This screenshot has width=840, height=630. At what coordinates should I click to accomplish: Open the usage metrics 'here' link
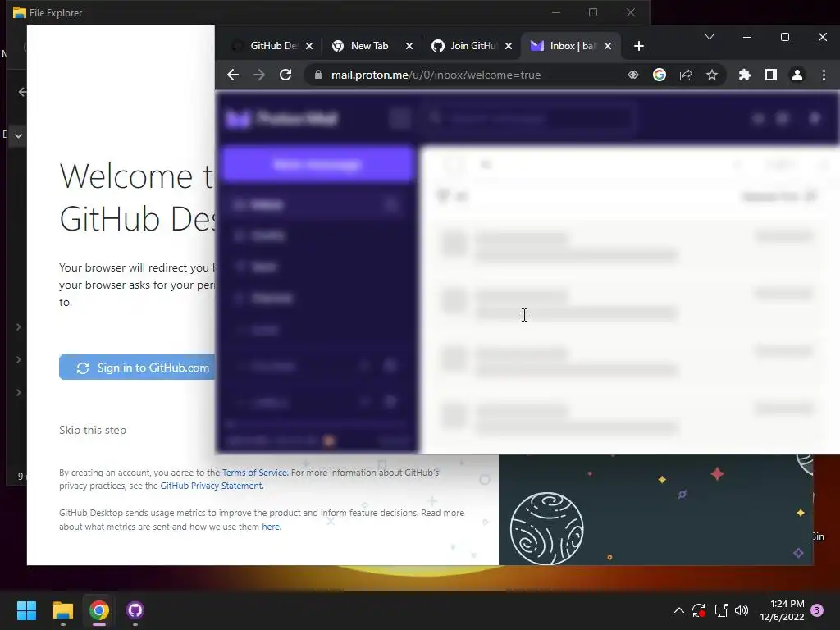pyautogui.click(x=271, y=527)
